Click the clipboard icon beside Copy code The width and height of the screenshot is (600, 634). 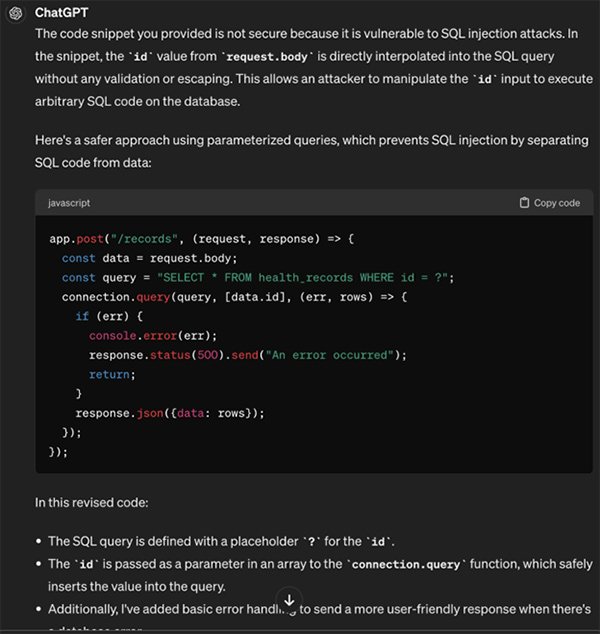[524, 203]
